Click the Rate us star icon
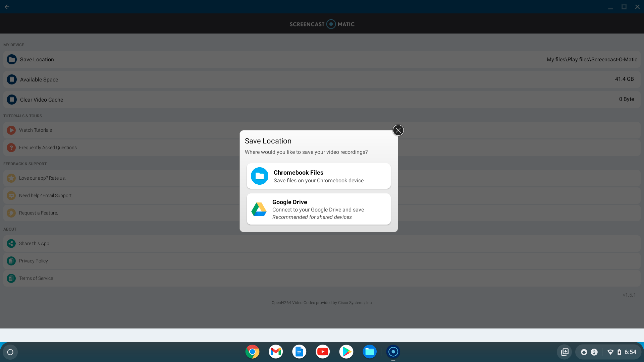The width and height of the screenshot is (644, 362). point(11,178)
